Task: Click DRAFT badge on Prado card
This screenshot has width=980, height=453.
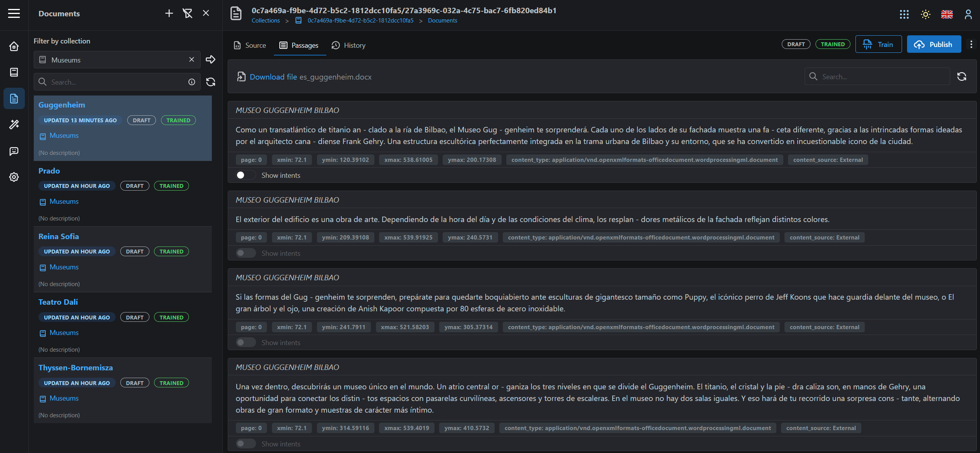Action: [135, 186]
